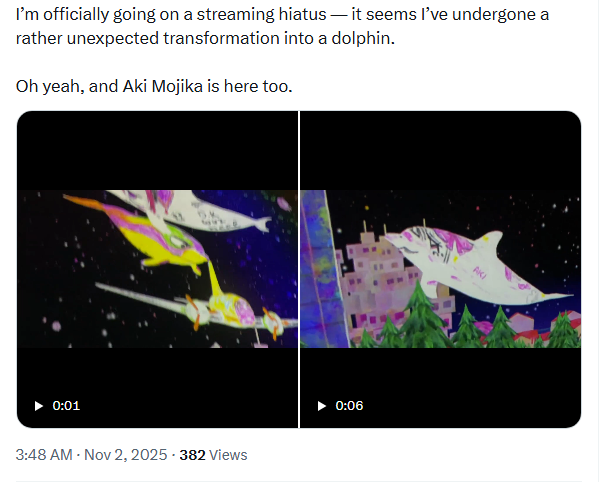The height and width of the screenshot is (482, 601).
Task: Click the 0:01 duration label
Action: tap(66, 405)
